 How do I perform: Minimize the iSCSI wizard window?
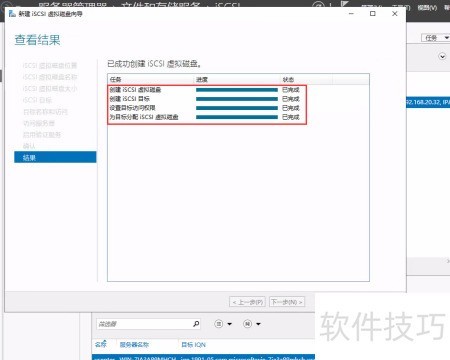[x=351, y=14]
